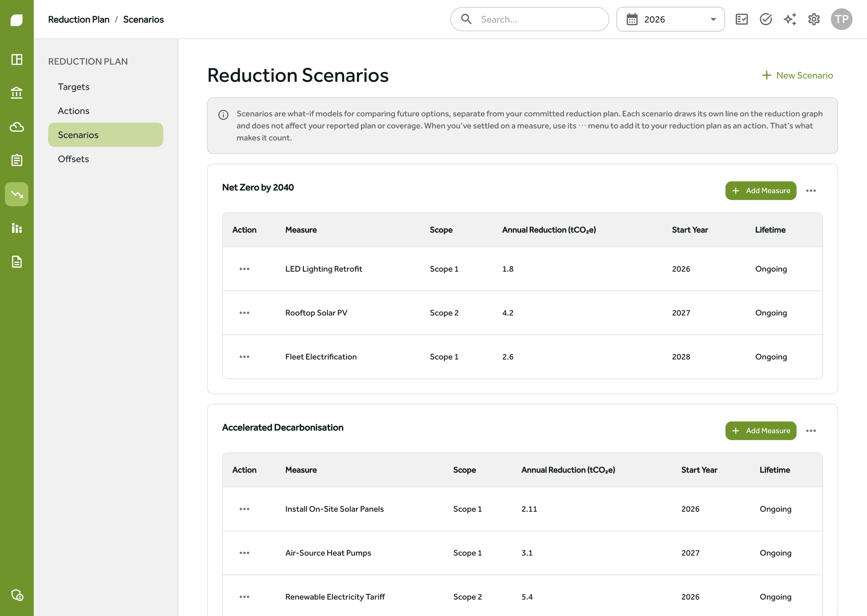Click the 2028 start year cell
This screenshot has width=867, height=616.
pos(681,357)
